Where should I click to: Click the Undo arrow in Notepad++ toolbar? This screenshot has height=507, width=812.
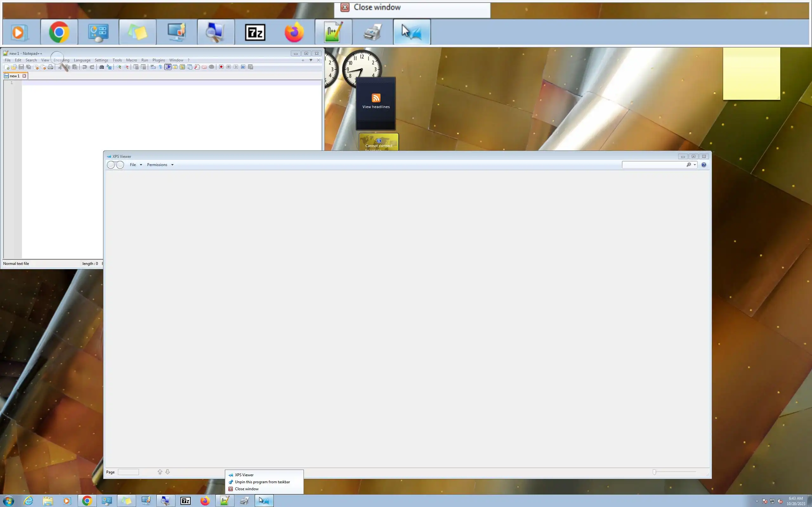point(85,67)
